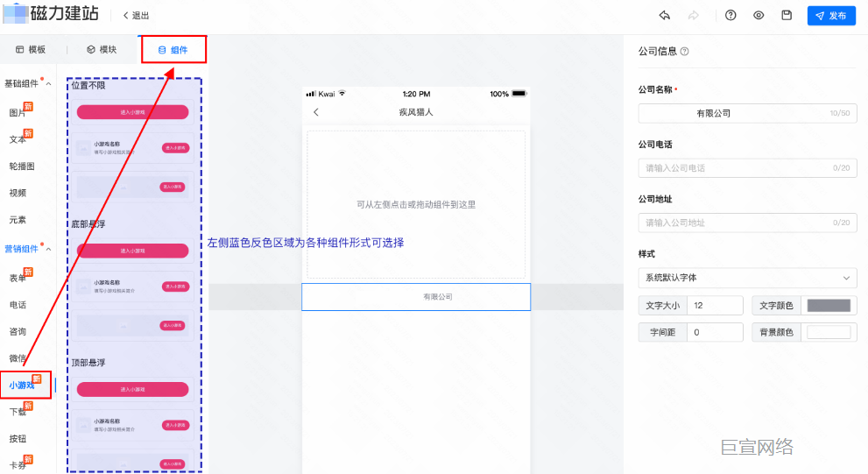
Task: Open the 文字颜色 gray swatch
Action: (x=829, y=305)
